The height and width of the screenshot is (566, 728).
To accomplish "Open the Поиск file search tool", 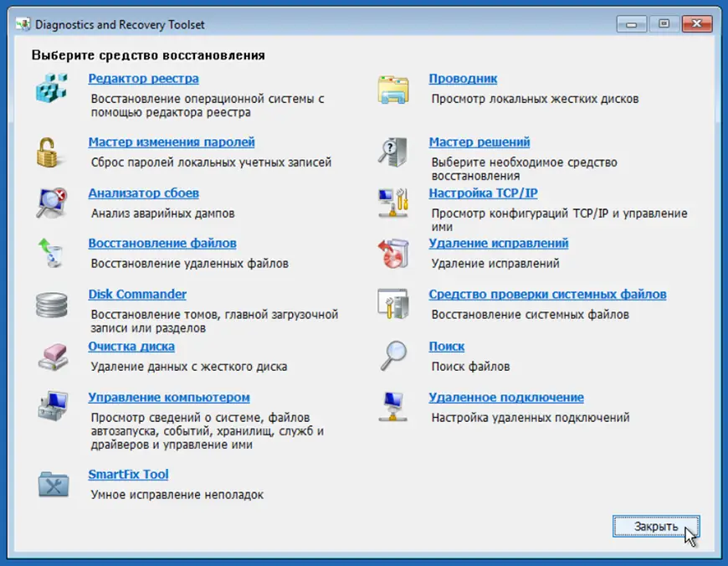I will coord(446,346).
